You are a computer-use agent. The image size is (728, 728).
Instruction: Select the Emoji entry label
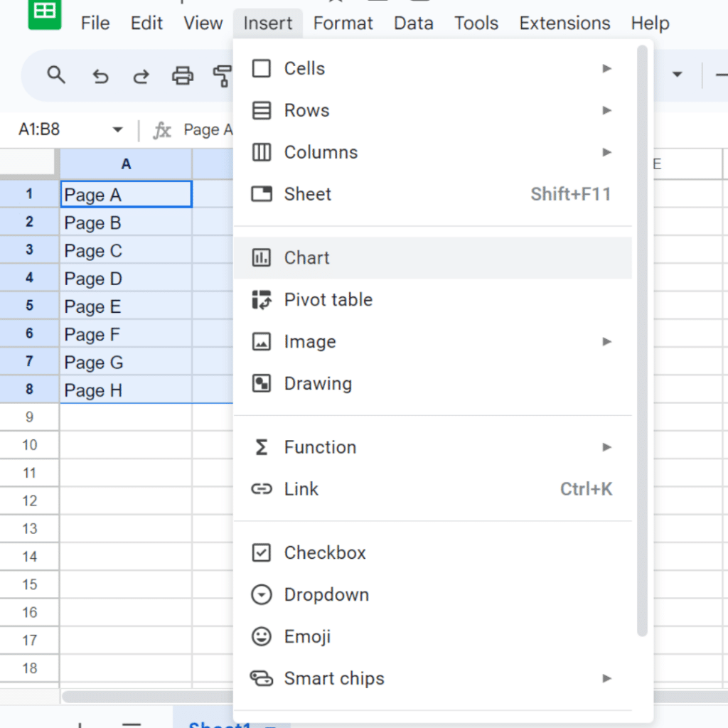pyautogui.click(x=307, y=636)
